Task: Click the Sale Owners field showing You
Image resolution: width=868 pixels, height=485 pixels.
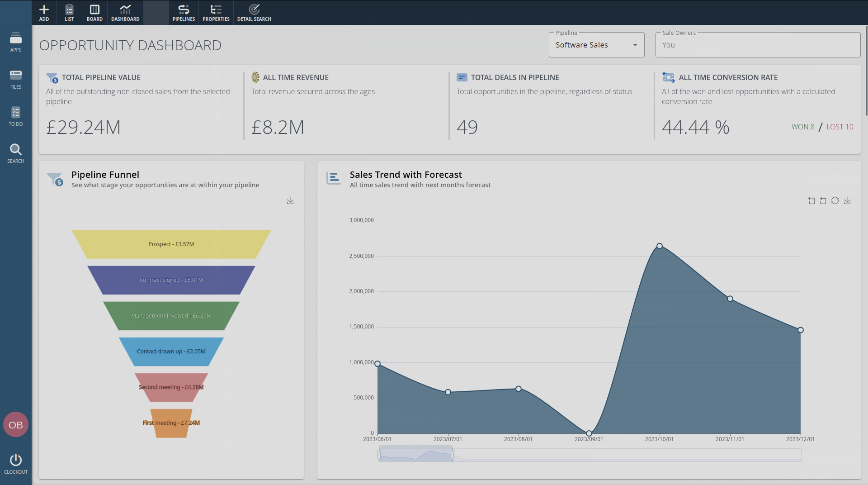Action: coord(757,45)
